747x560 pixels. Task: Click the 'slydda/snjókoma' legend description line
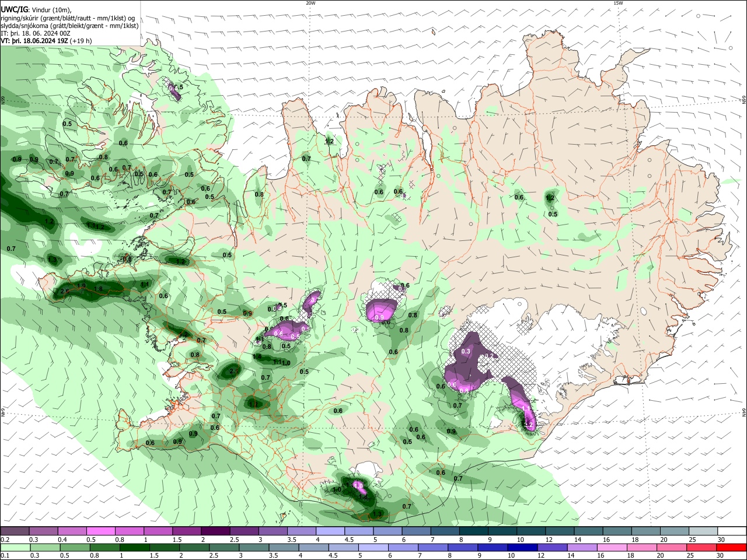tap(69, 26)
